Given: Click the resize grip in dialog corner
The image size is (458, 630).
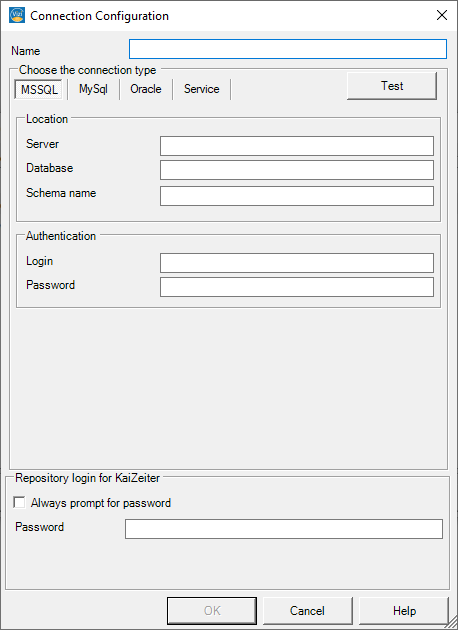Looking at the screenshot, I should tap(452, 624).
